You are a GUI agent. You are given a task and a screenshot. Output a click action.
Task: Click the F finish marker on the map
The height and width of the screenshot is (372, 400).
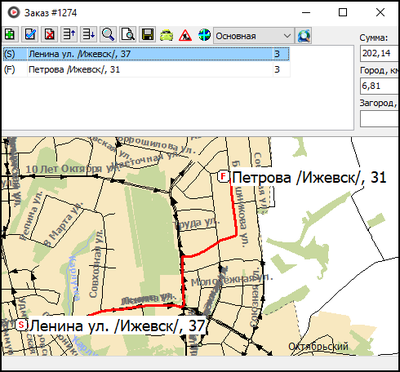click(x=224, y=176)
